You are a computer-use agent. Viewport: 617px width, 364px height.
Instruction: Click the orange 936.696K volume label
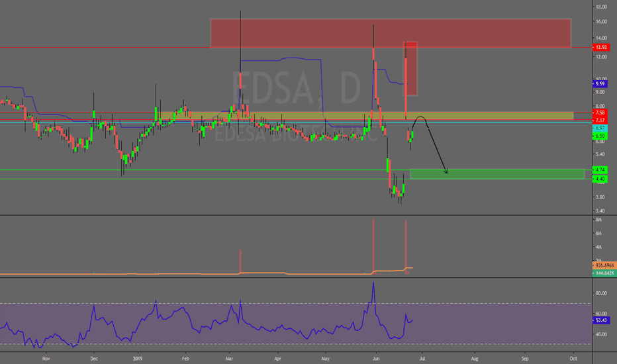click(x=604, y=265)
